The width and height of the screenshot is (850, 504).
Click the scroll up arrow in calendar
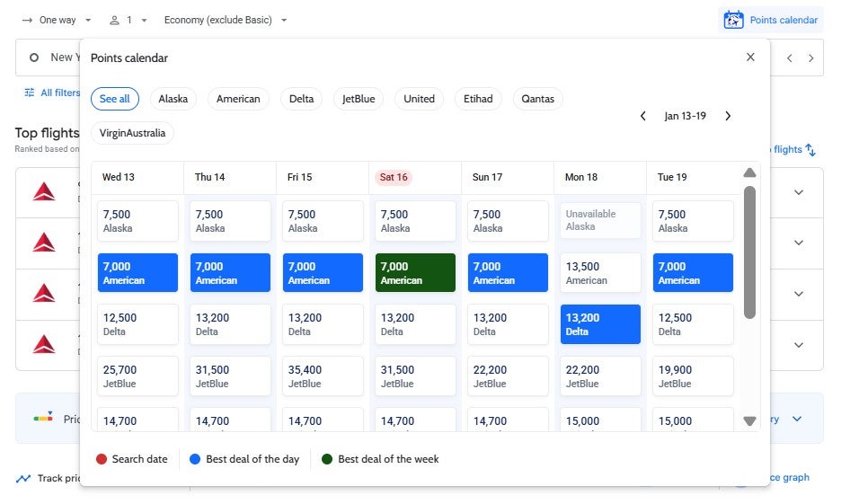[749, 172]
